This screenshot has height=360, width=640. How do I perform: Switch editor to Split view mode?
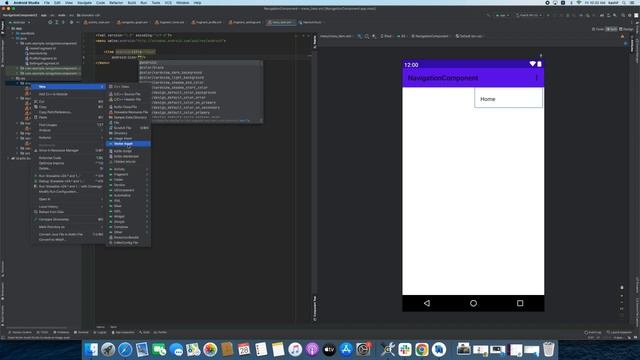point(611,29)
